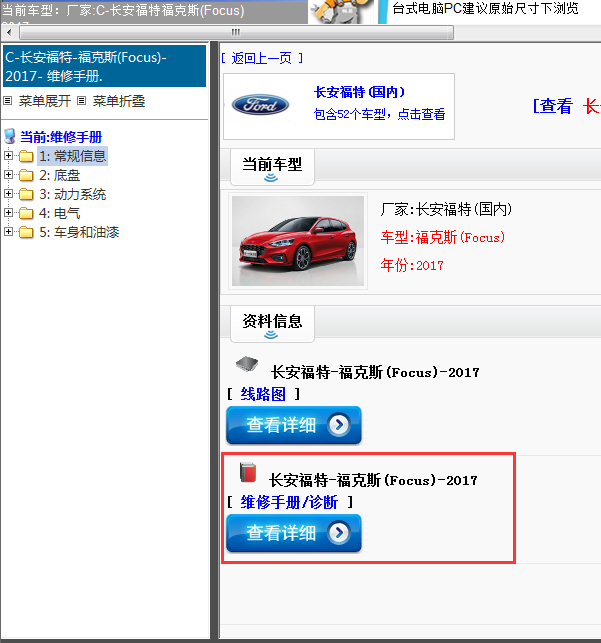Open the 维修手册/诊断 link

pyautogui.click(x=289, y=502)
